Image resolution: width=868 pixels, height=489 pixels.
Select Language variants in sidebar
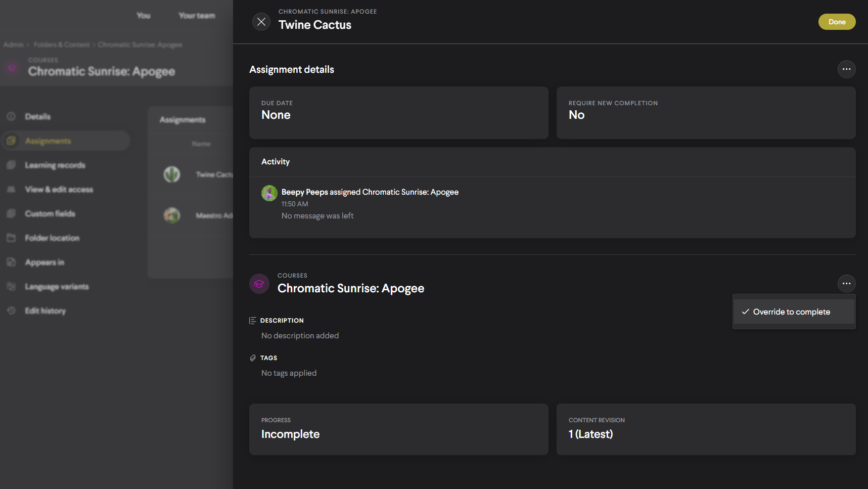tap(57, 287)
